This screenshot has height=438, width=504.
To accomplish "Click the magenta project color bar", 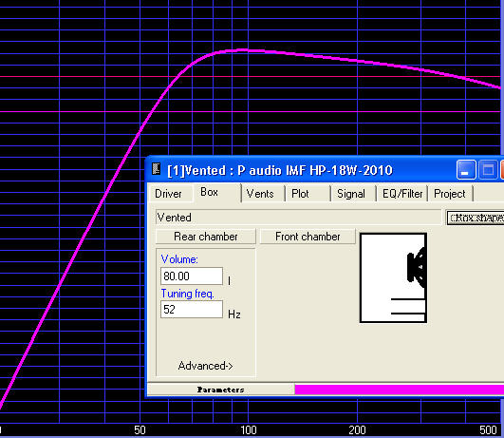I will pos(400,390).
